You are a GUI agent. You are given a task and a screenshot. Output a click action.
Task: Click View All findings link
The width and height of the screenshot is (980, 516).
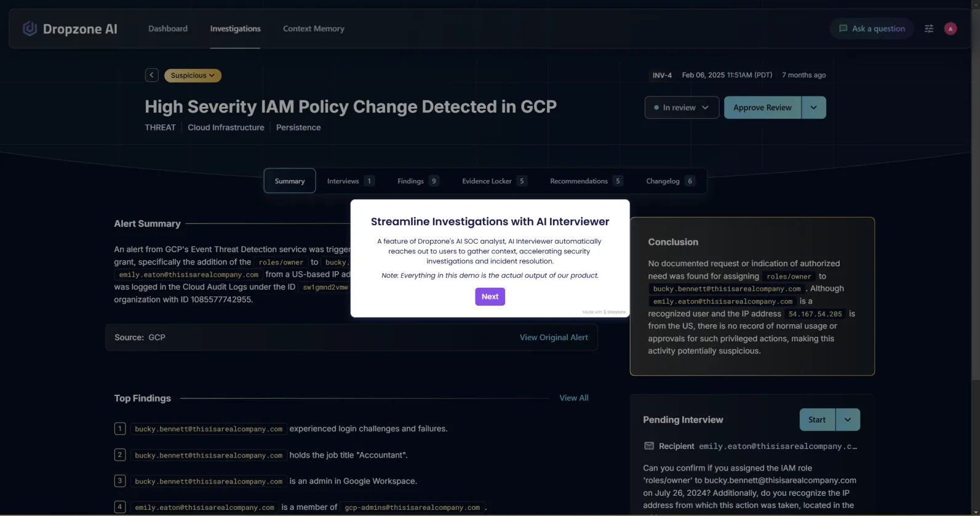tap(574, 398)
